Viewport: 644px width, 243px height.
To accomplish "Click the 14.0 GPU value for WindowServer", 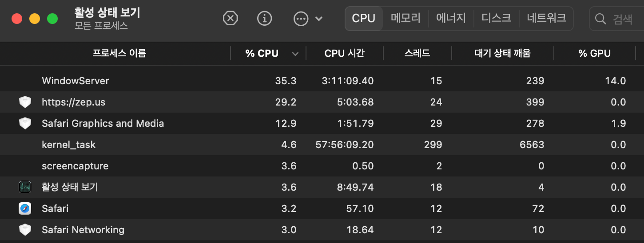I will (616, 81).
